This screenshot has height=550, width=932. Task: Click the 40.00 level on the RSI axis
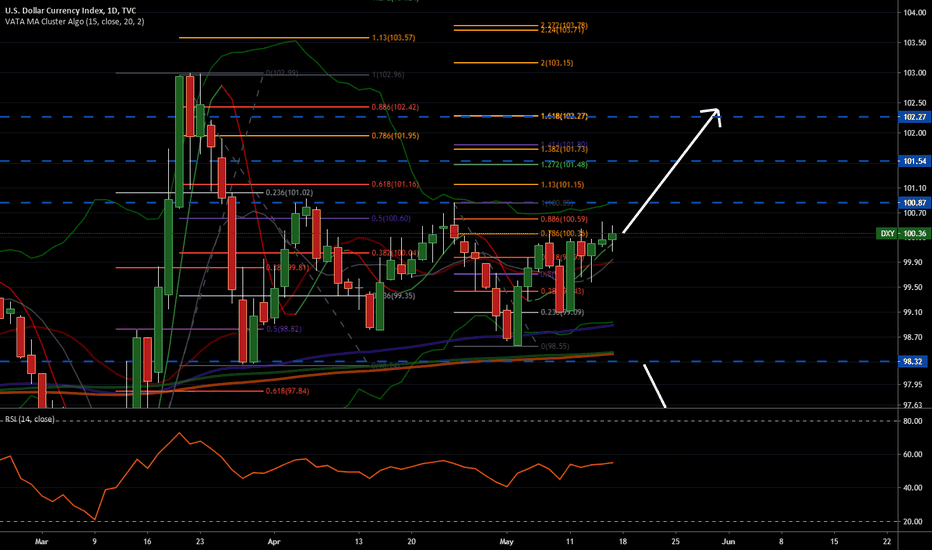tap(913, 488)
